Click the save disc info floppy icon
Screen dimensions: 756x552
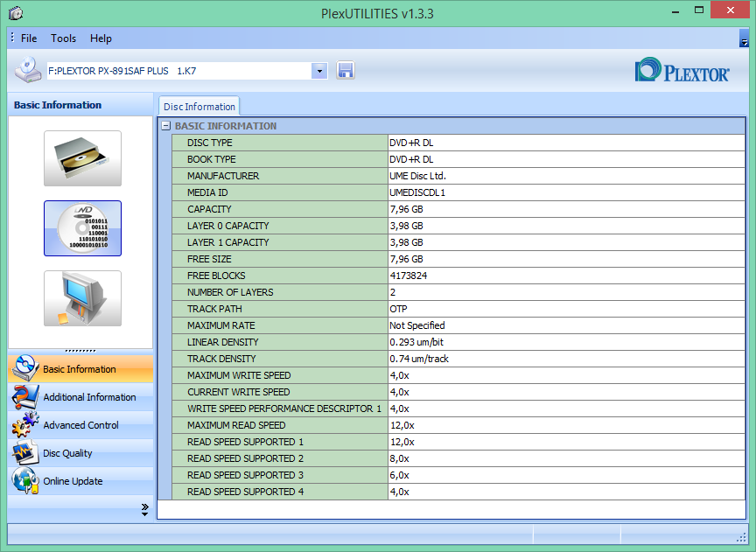(x=346, y=70)
